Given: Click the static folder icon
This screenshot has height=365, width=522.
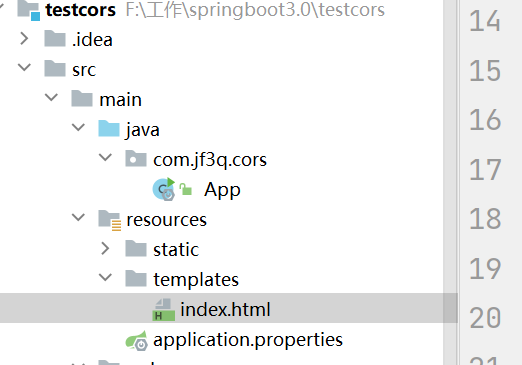Looking at the screenshot, I should pyautogui.click(x=136, y=249).
